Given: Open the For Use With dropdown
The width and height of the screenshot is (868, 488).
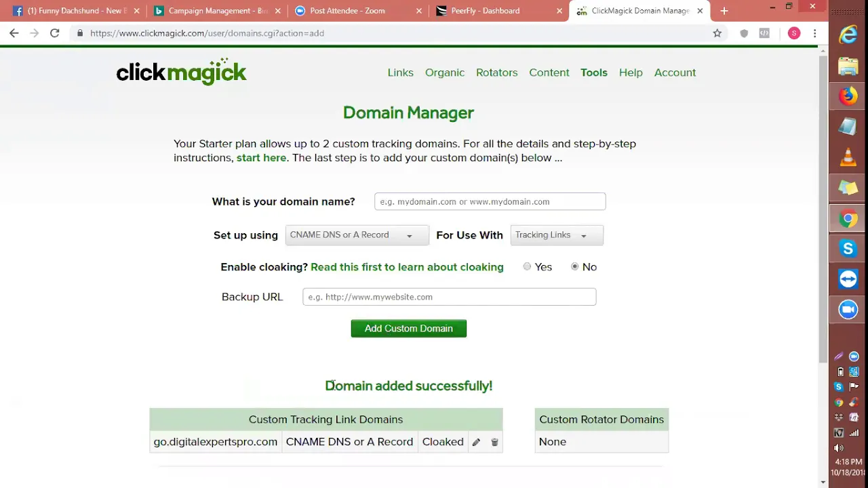Looking at the screenshot, I should (x=557, y=235).
